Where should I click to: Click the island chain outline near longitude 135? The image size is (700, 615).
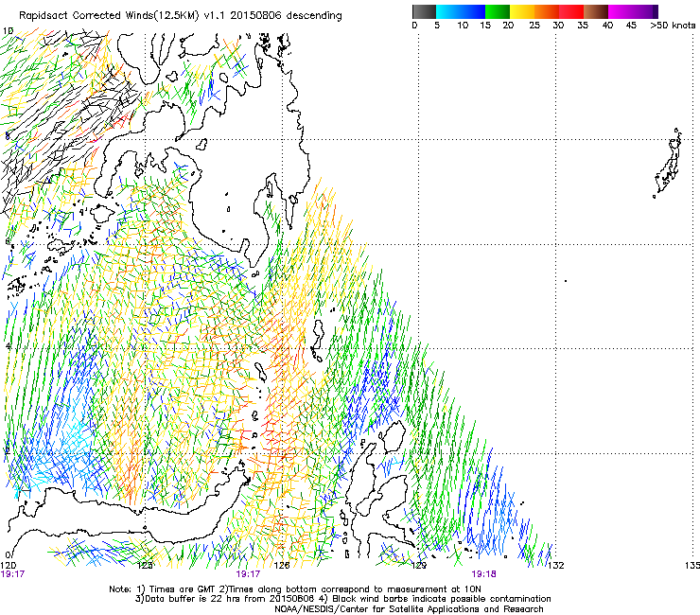tap(668, 163)
